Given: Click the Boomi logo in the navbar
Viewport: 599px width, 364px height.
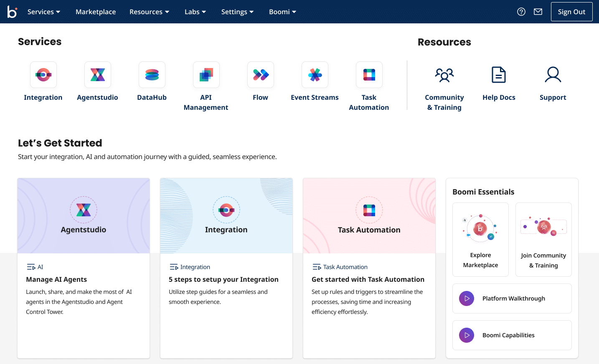Looking at the screenshot, I should coord(12,12).
